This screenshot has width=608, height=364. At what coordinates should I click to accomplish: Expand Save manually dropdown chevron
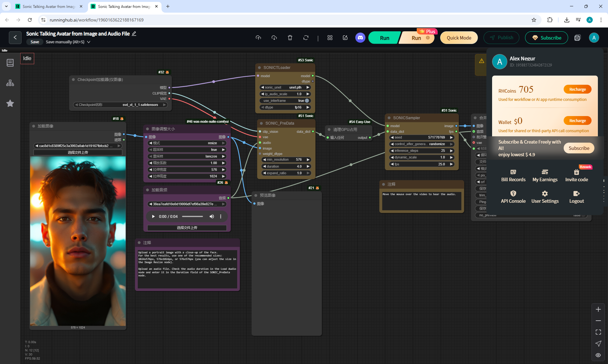click(89, 42)
